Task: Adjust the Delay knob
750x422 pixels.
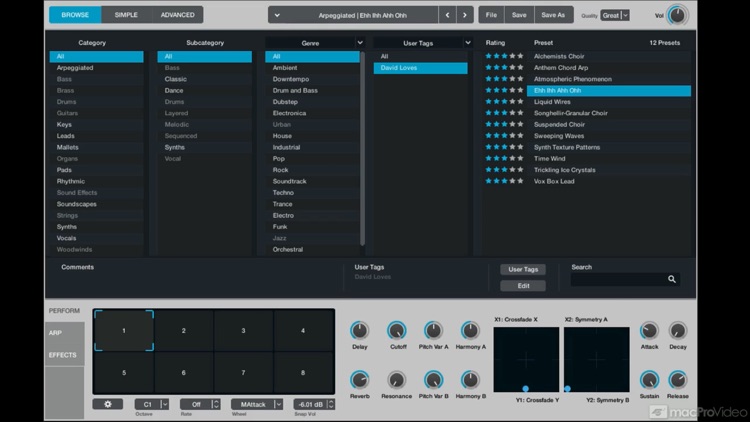Action: point(359,331)
